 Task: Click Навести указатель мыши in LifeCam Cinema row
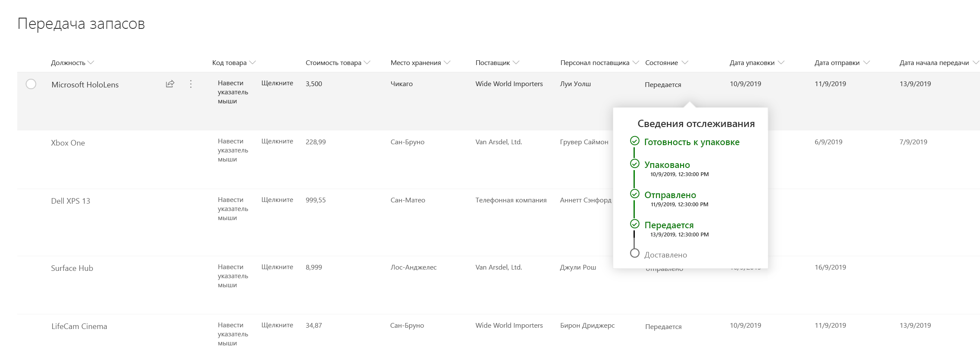coord(233,334)
